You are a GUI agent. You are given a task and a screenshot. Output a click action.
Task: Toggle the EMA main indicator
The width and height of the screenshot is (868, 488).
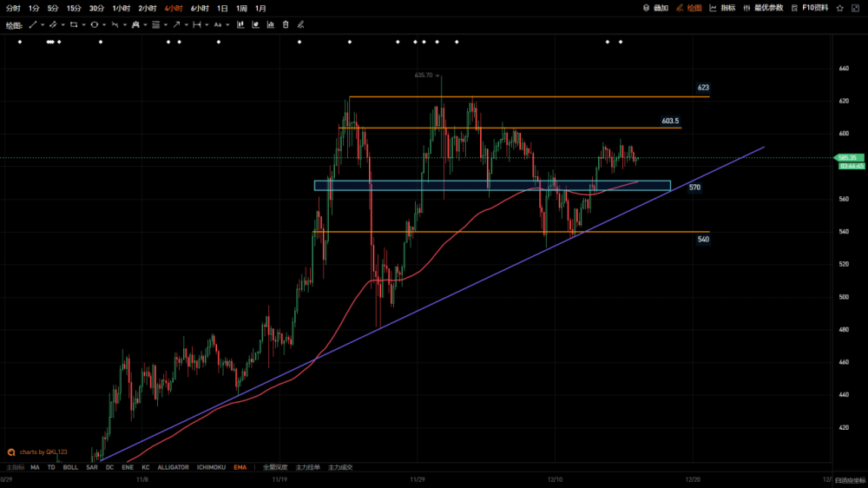coord(240,467)
